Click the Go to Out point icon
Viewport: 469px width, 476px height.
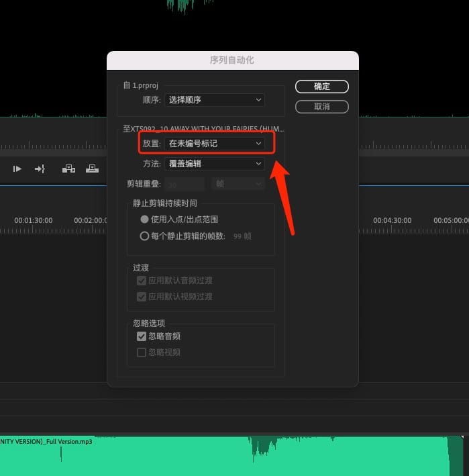pyautogui.click(x=40, y=169)
